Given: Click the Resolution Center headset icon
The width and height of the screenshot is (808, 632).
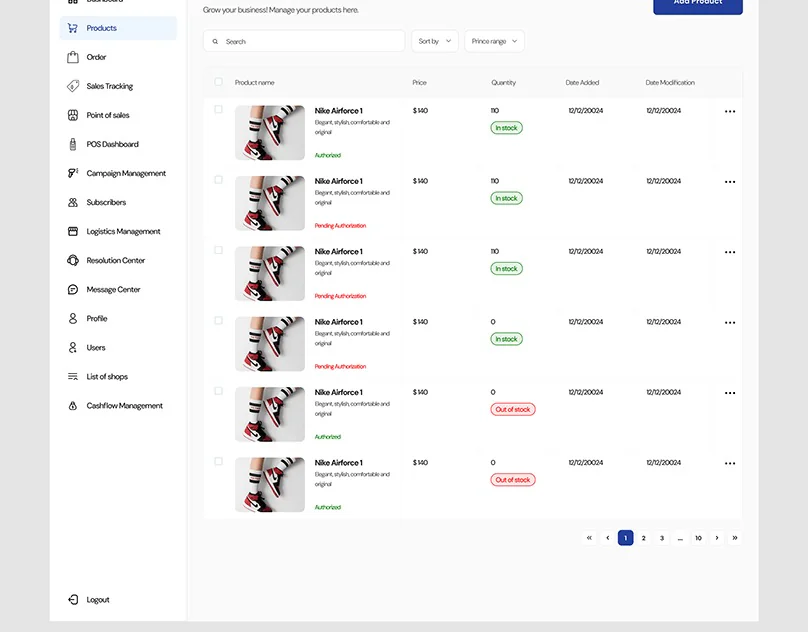Looking at the screenshot, I should (x=73, y=260).
